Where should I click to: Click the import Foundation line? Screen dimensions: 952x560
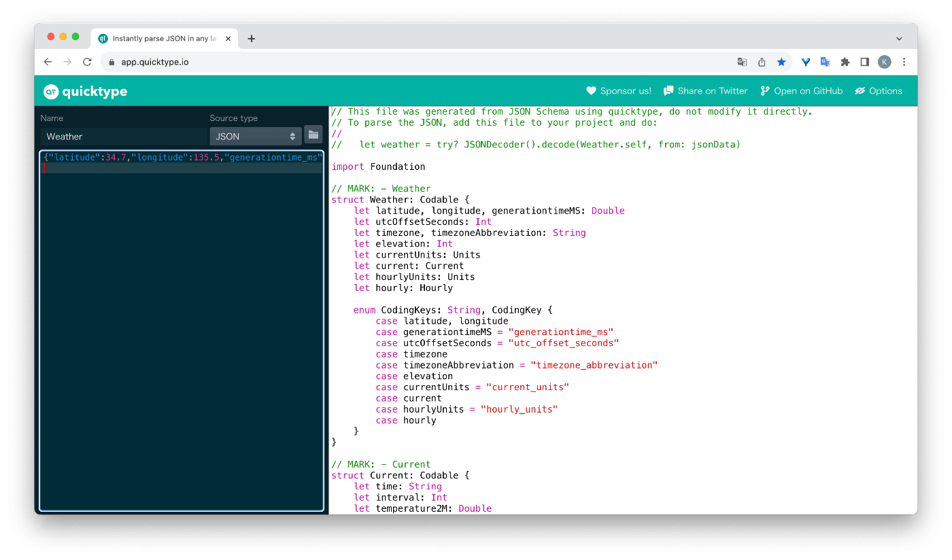(378, 167)
